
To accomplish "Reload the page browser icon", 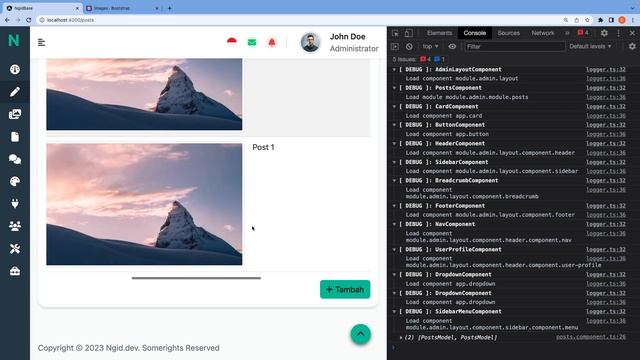I will (29, 20).
